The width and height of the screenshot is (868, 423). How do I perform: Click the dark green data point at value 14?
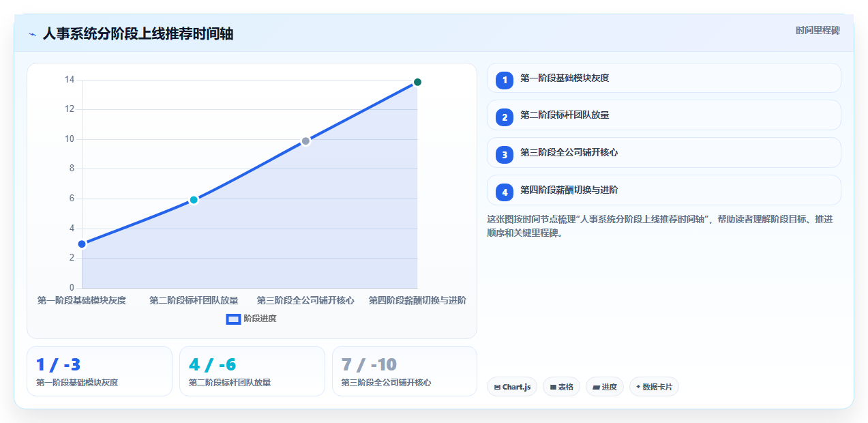coord(417,82)
